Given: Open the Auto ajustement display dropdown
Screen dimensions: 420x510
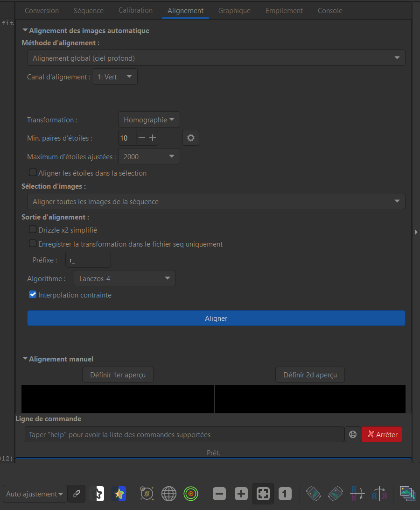Looking at the screenshot, I should pyautogui.click(x=35, y=494).
